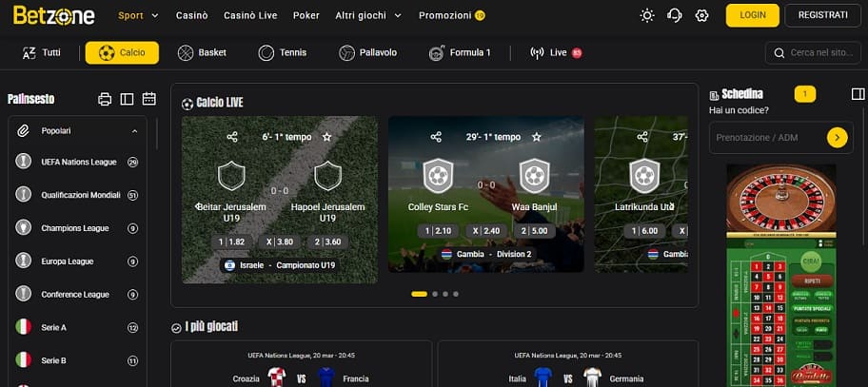Bet 2 at 3.60 on Hapoel Jerusalem
The width and height of the screenshot is (868, 387).
(327, 242)
